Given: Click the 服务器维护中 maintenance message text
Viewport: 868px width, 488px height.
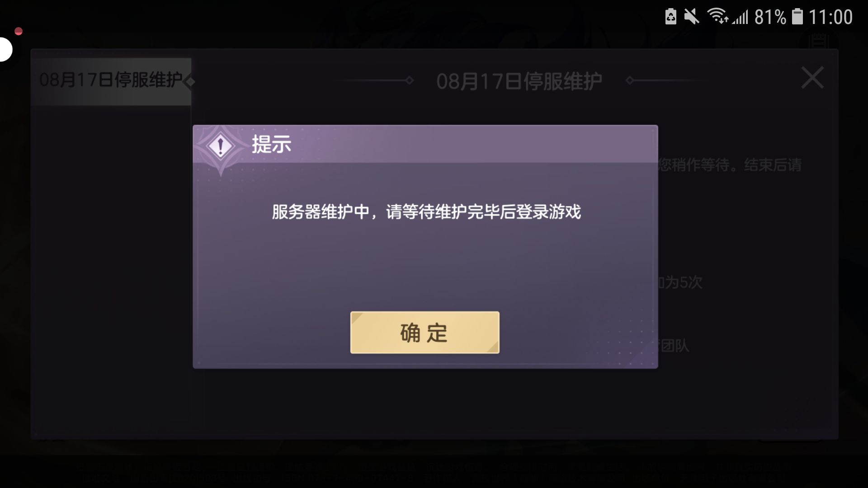Looking at the screenshot, I should pyautogui.click(x=426, y=212).
